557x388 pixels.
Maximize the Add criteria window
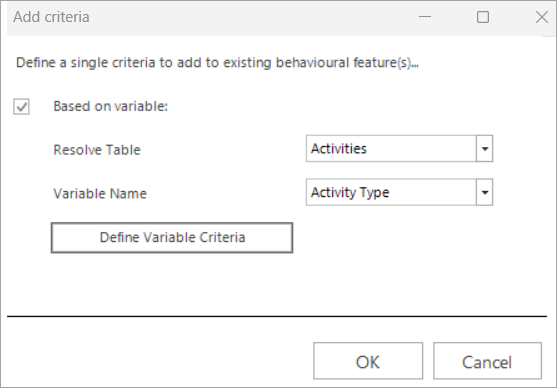483,17
